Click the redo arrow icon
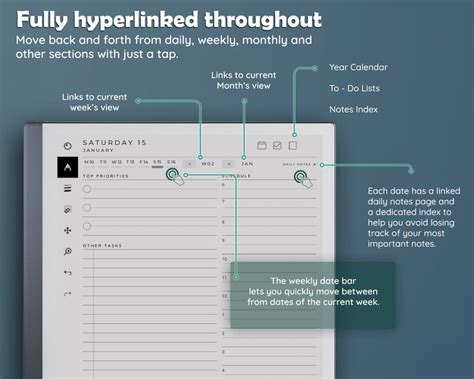 [68, 294]
